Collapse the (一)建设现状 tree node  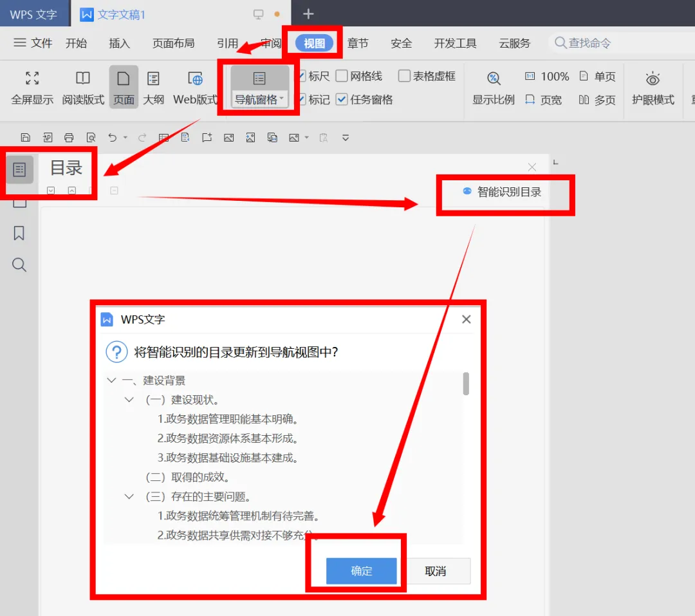(129, 400)
